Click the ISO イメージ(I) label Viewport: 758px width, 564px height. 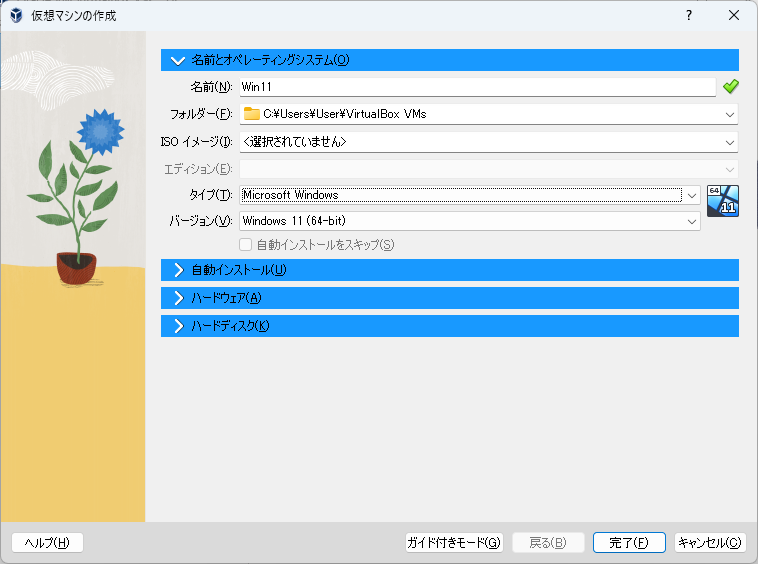pos(196,142)
